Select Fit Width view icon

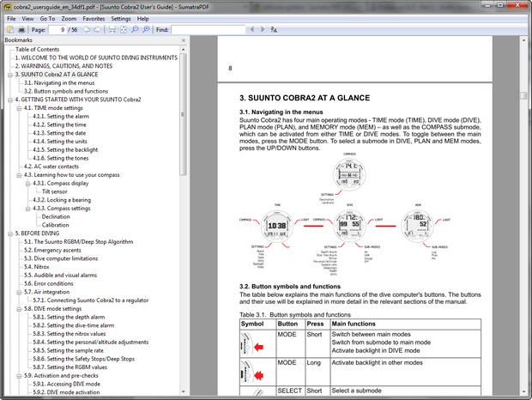[112, 29]
